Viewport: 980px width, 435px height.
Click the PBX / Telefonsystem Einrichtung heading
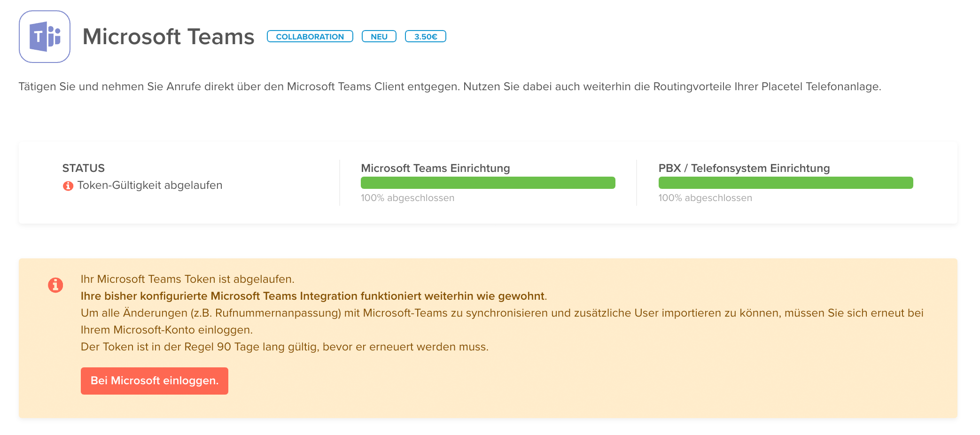[744, 168]
